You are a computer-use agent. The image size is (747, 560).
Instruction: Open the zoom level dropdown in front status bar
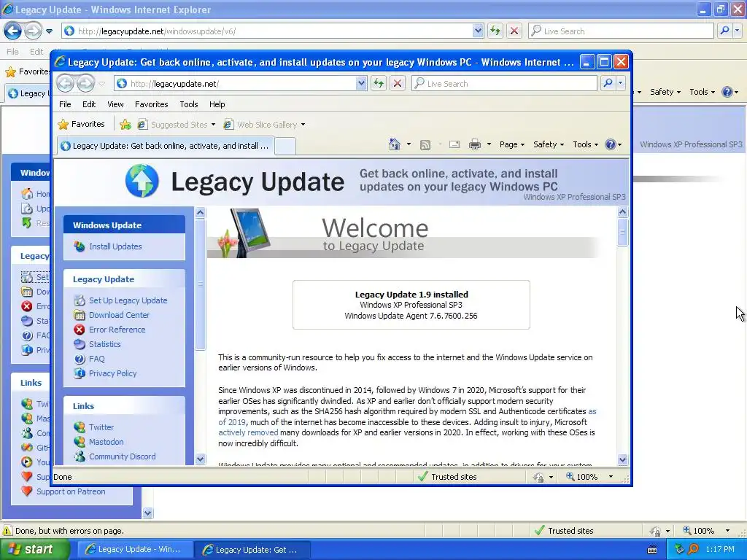pos(611,477)
